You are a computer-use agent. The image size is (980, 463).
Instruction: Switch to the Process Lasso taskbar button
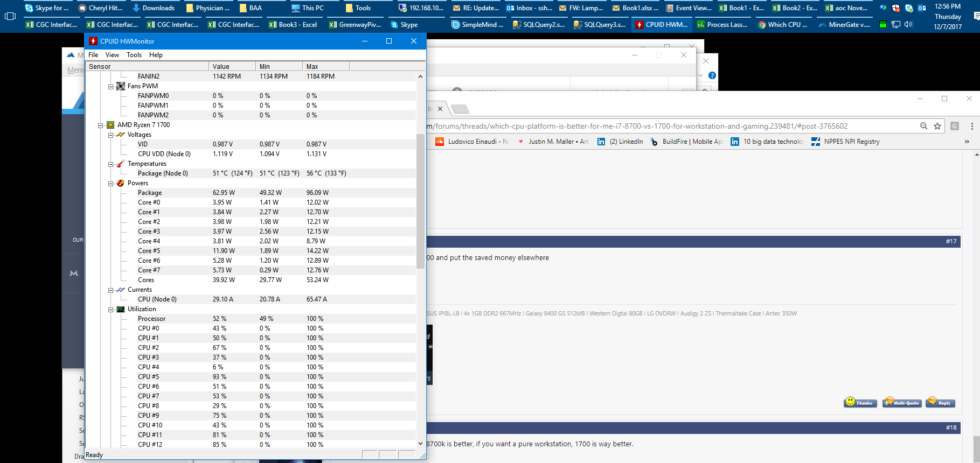[x=722, y=24]
